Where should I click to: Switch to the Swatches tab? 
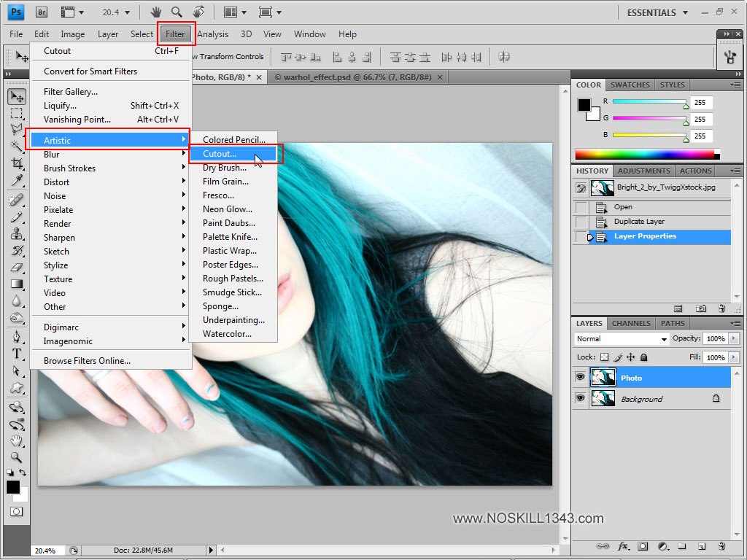tap(630, 85)
